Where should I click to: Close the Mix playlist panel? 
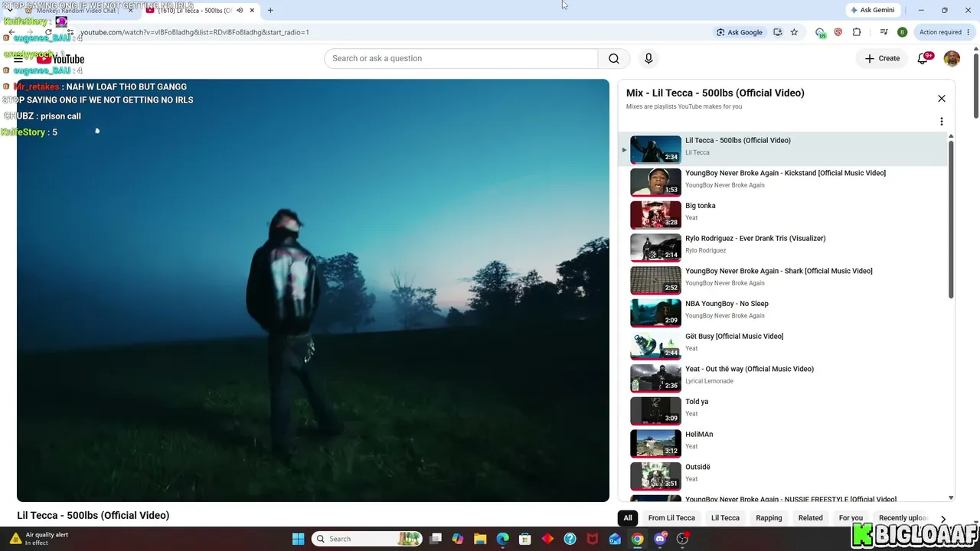tap(942, 99)
